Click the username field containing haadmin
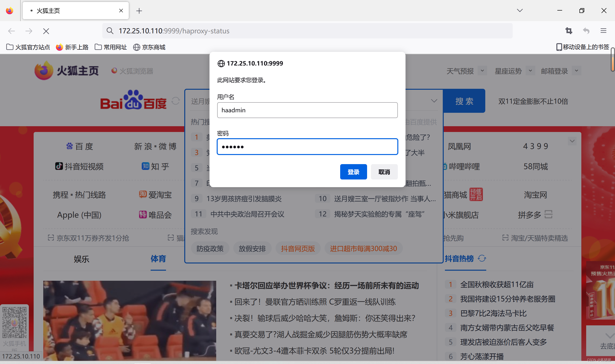 click(x=307, y=110)
